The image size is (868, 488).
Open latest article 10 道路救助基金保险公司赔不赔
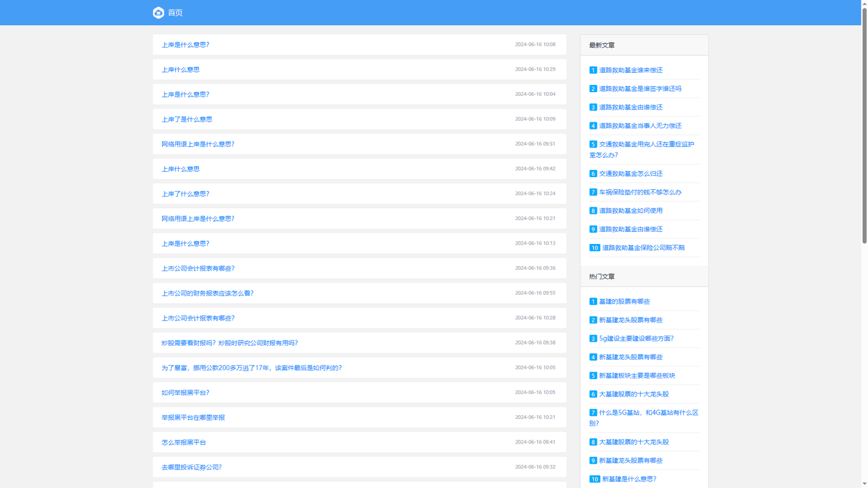643,248
